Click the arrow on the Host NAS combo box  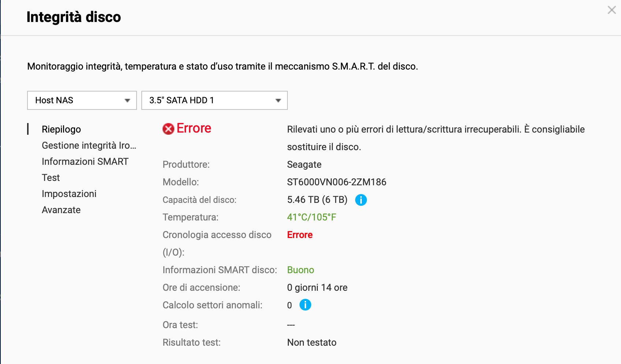127,100
